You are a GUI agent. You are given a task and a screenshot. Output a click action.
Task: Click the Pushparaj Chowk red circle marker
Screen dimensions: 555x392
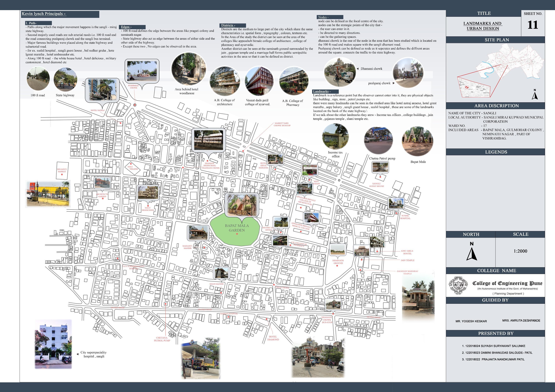click(135, 105)
